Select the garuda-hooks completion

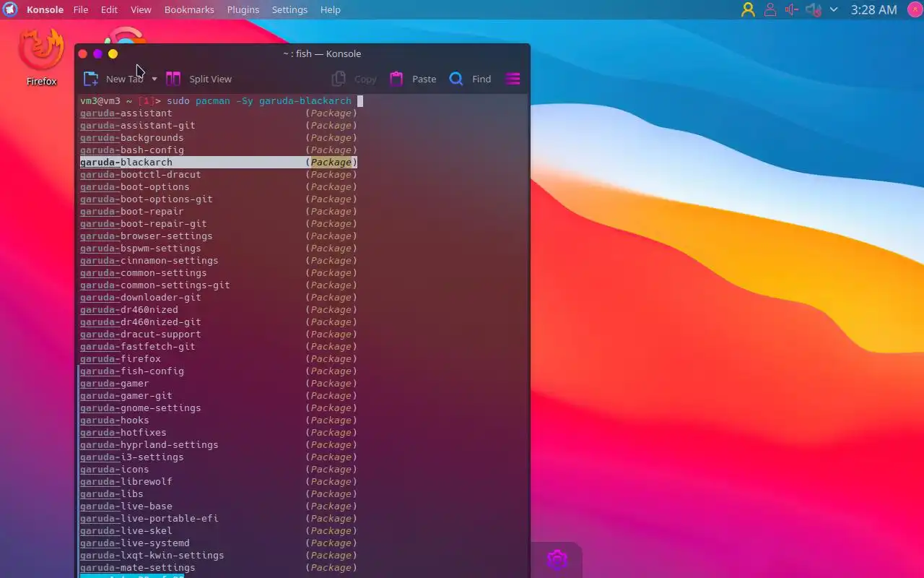point(219,420)
